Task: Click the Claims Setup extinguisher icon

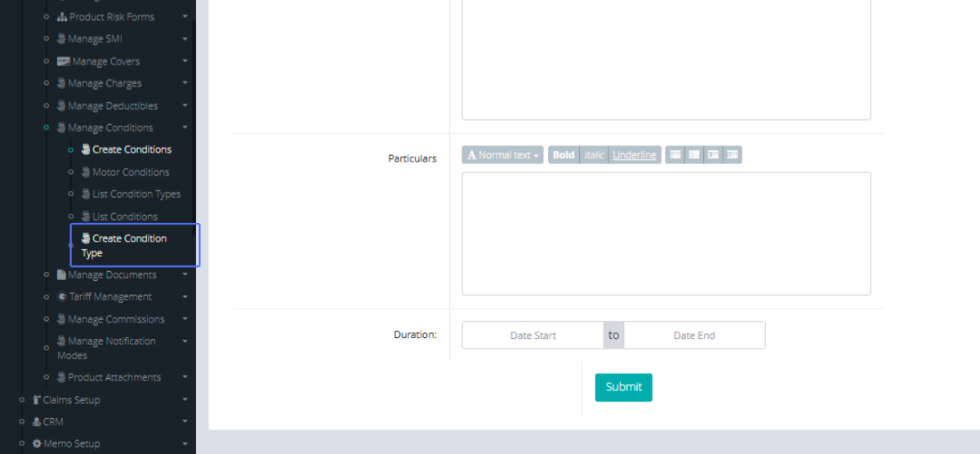Action: tap(37, 400)
